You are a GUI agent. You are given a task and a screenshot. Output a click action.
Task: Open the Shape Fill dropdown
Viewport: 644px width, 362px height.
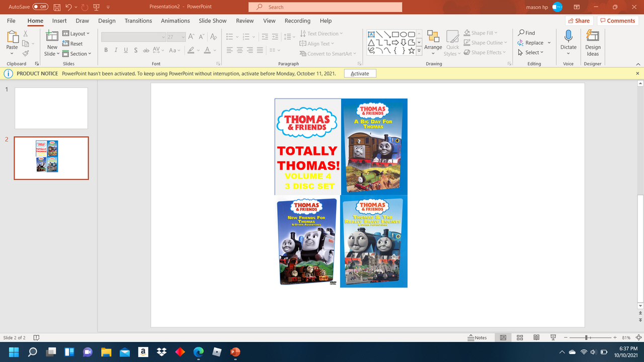pyautogui.click(x=480, y=33)
